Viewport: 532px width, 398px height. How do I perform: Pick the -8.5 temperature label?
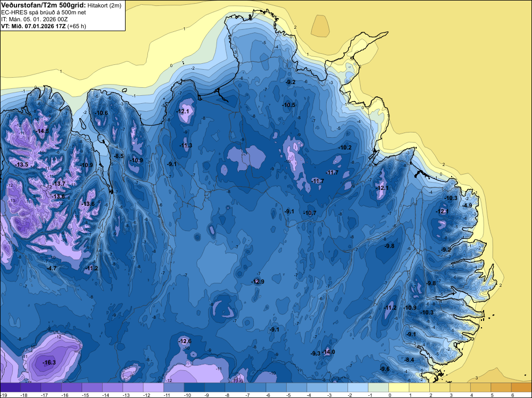pos(119,156)
